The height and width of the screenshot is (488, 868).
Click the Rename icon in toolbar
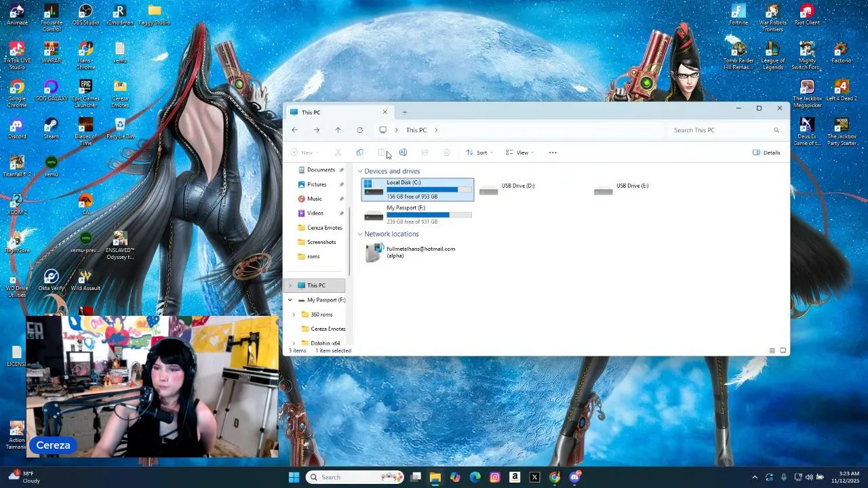[403, 152]
